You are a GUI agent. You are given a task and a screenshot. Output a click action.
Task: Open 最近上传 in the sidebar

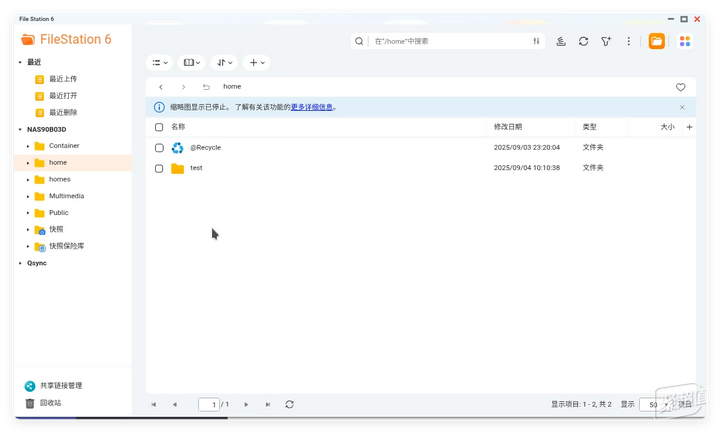pos(62,79)
